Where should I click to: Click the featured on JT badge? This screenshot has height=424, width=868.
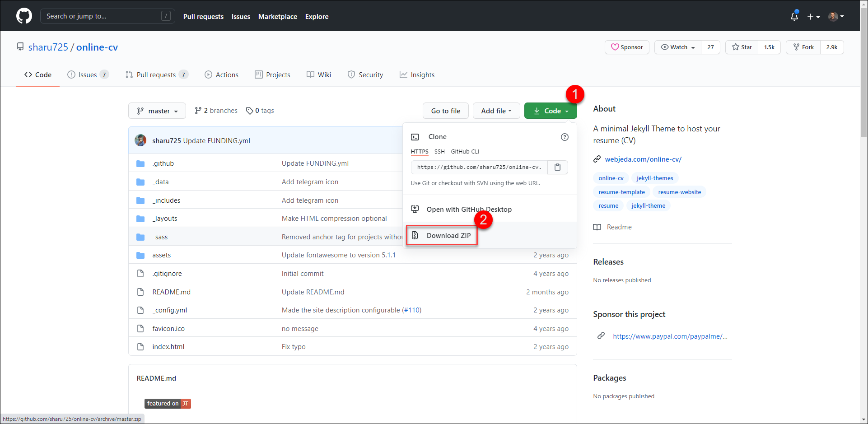click(x=168, y=404)
